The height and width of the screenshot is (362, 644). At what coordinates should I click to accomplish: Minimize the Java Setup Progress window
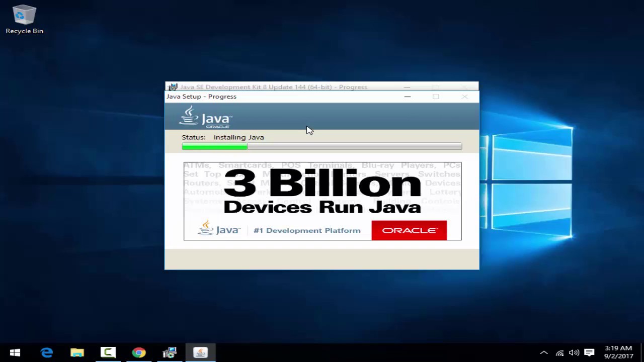pyautogui.click(x=408, y=97)
